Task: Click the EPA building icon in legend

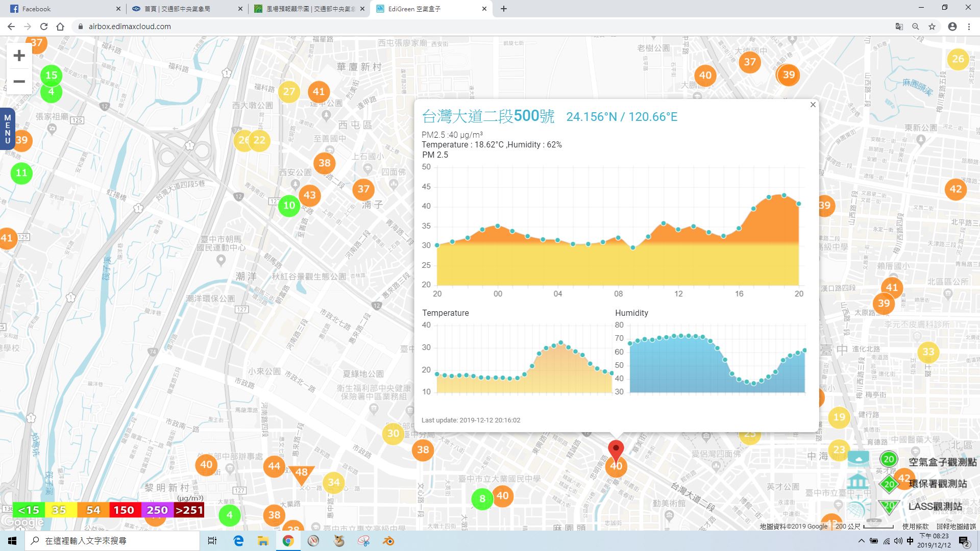Action: (859, 482)
